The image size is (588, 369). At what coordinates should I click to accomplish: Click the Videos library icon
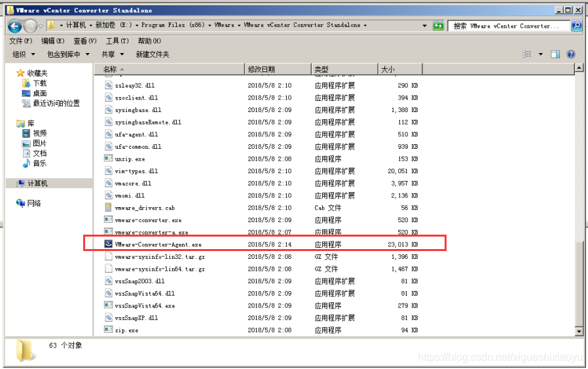(x=26, y=133)
